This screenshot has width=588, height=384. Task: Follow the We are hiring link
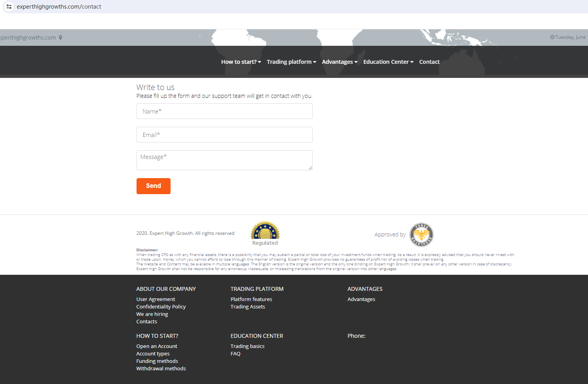tap(152, 314)
